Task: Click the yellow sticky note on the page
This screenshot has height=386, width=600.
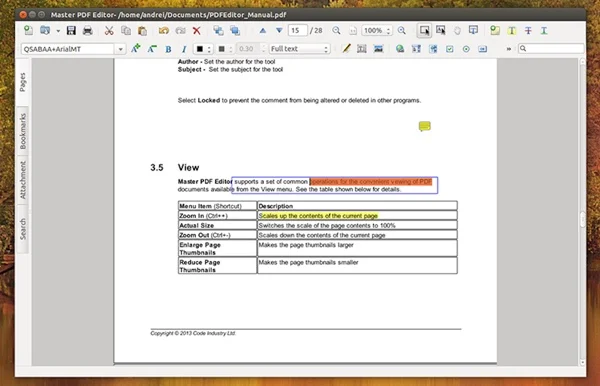Action: pos(424,126)
